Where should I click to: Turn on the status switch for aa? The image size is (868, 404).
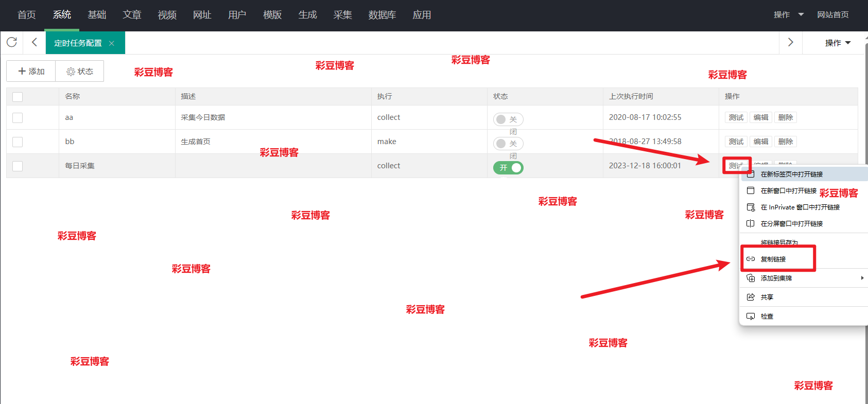coord(508,119)
